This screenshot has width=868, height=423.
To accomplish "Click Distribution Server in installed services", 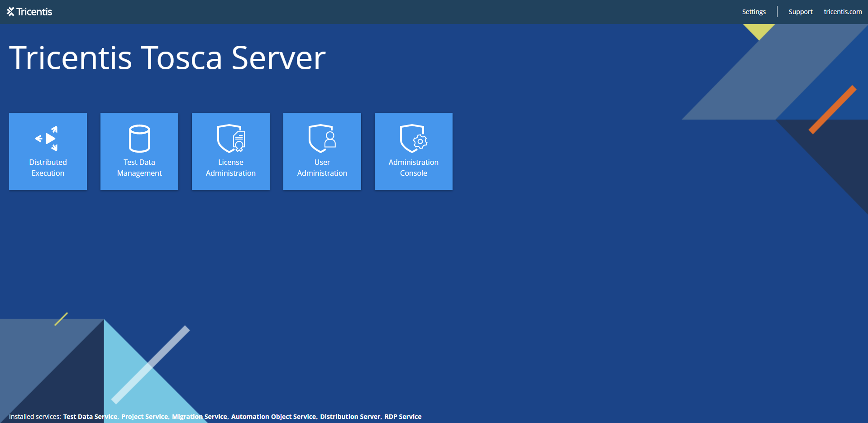I will pyautogui.click(x=350, y=417).
